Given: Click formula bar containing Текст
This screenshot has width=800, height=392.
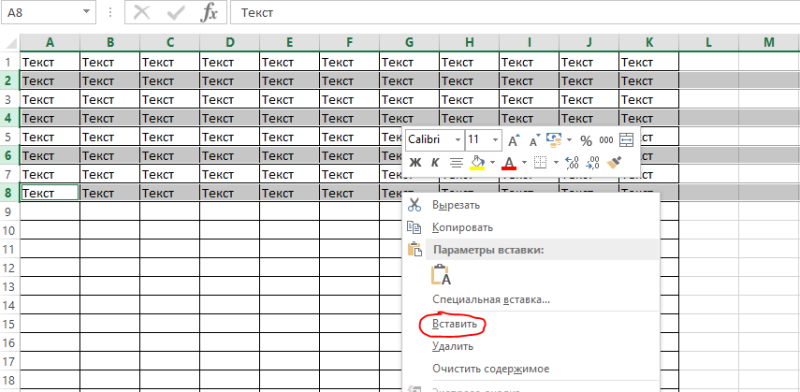Looking at the screenshot, I should (515, 12).
